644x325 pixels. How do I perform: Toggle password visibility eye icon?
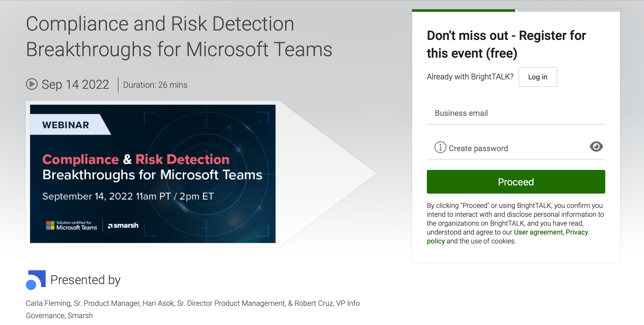coord(596,147)
